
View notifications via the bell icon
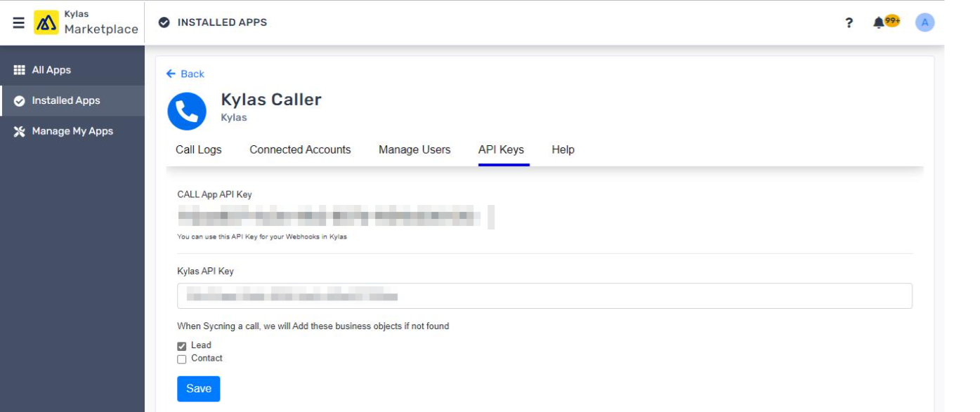pos(879,22)
